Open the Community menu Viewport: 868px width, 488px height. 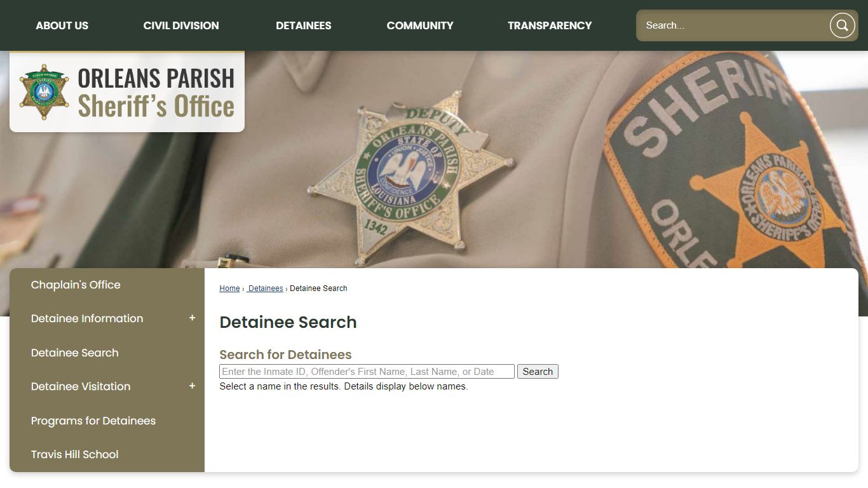pos(420,25)
